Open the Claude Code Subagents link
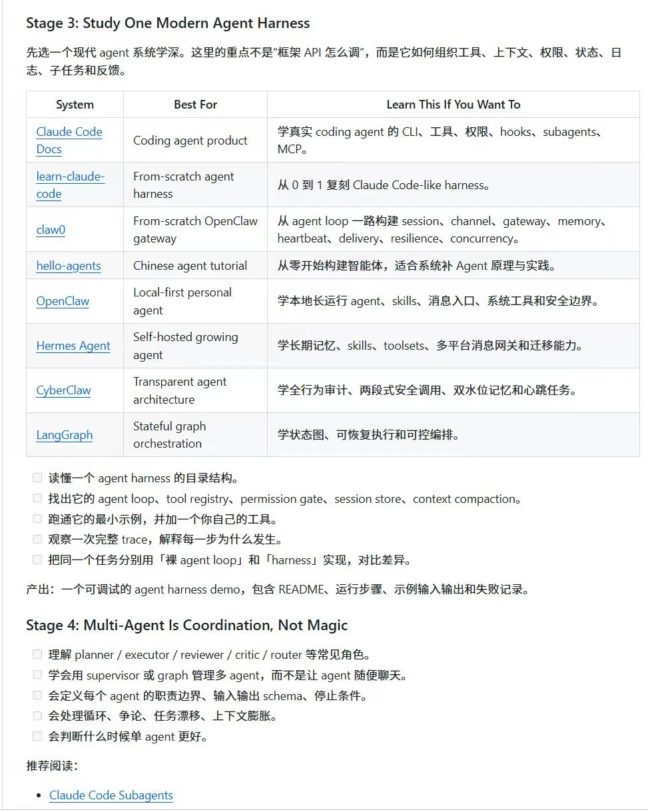 [x=111, y=795]
